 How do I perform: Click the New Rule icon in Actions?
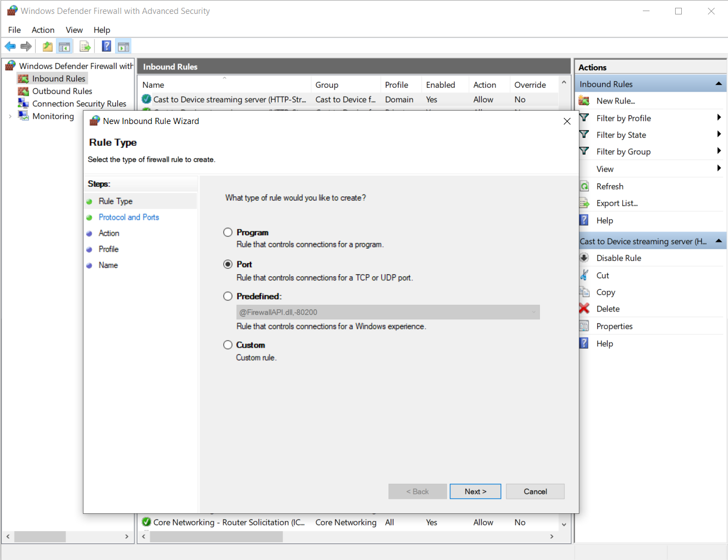584,101
